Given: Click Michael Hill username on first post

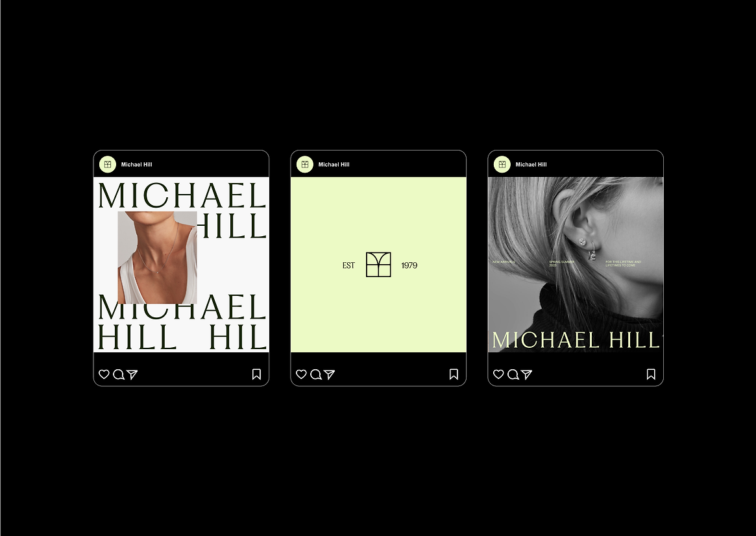Looking at the screenshot, I should click(x=136, y=164).
